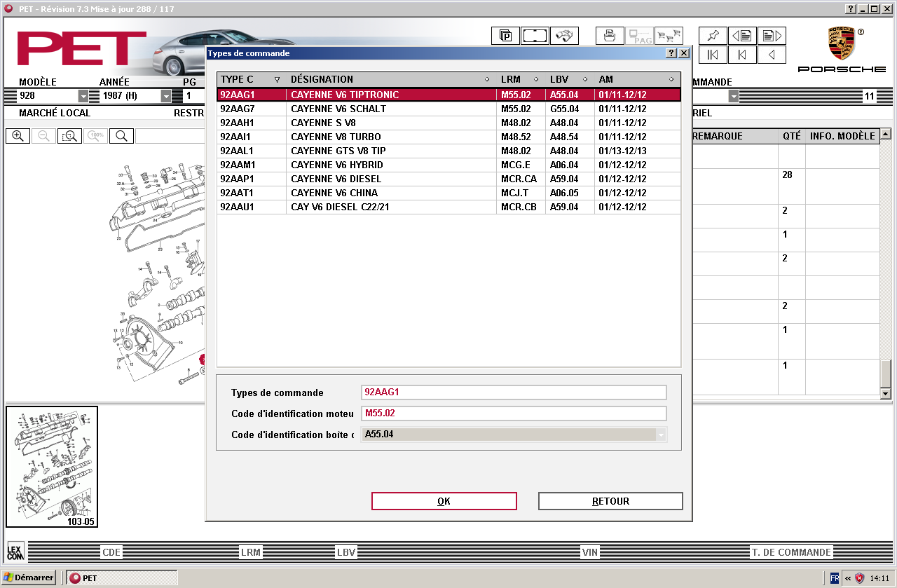This screenshot has width=897, height=588.
Task: Open the Démarrer start menu
Action: [x=29, y=577]
